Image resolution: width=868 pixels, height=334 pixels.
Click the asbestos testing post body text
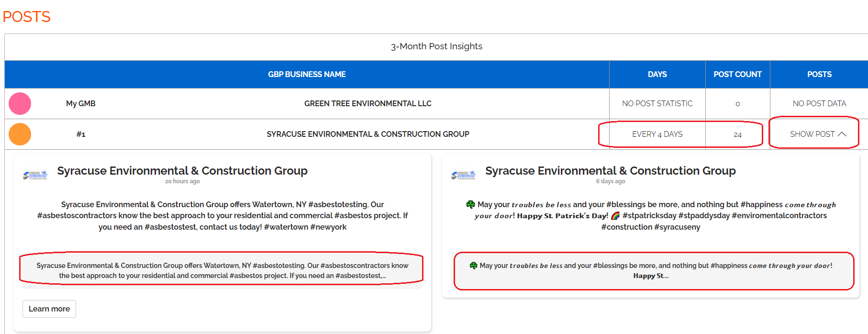coord(223,216)
